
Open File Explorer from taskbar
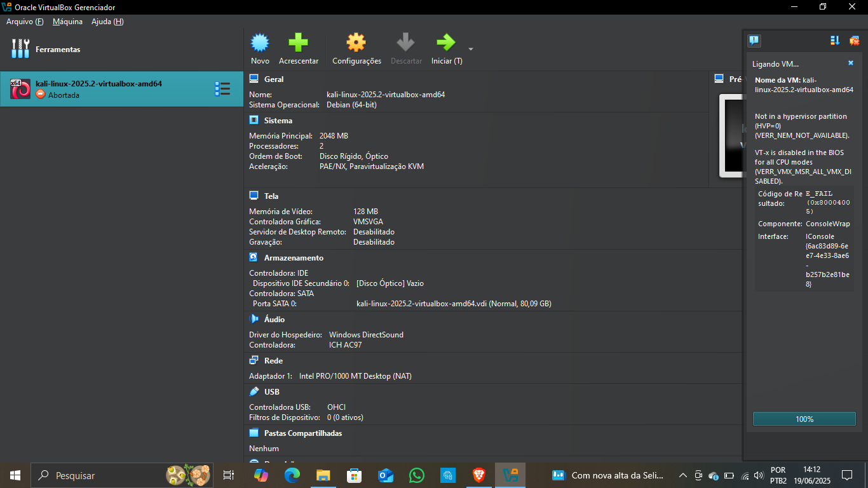323,475
